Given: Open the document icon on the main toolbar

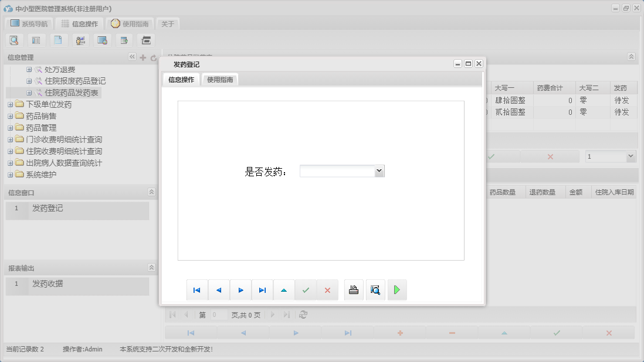Looking at the screenshot, I should [x=57, y=40].
